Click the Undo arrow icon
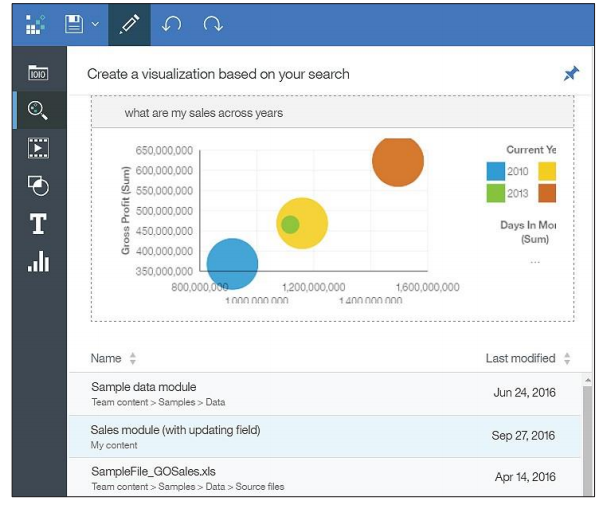Screen dimensions: 614x508 (x=171, y=24)
